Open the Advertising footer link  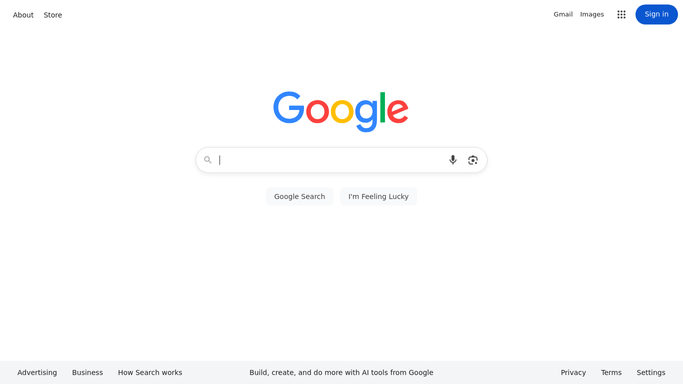coord(37,372)
